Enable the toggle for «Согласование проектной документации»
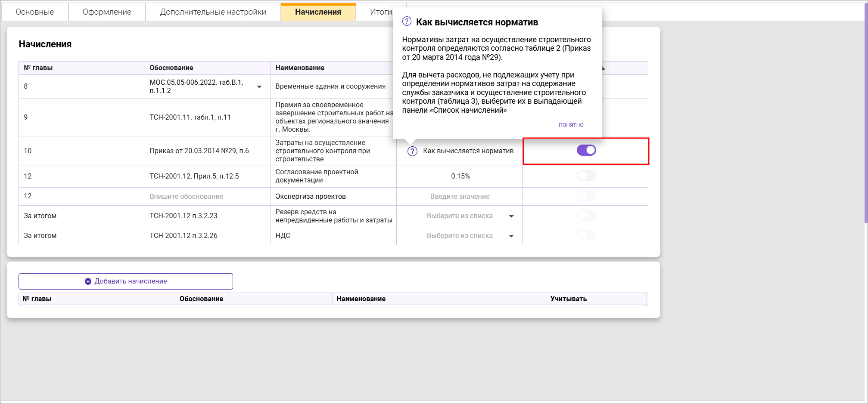The width and height of the screenshot is (868, 404). [586, 176]
